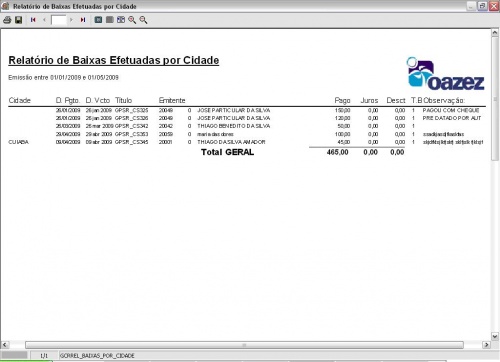The height and width of the screenshot is (362, 500).
Task: Go to the next report page
Action: 71,20
